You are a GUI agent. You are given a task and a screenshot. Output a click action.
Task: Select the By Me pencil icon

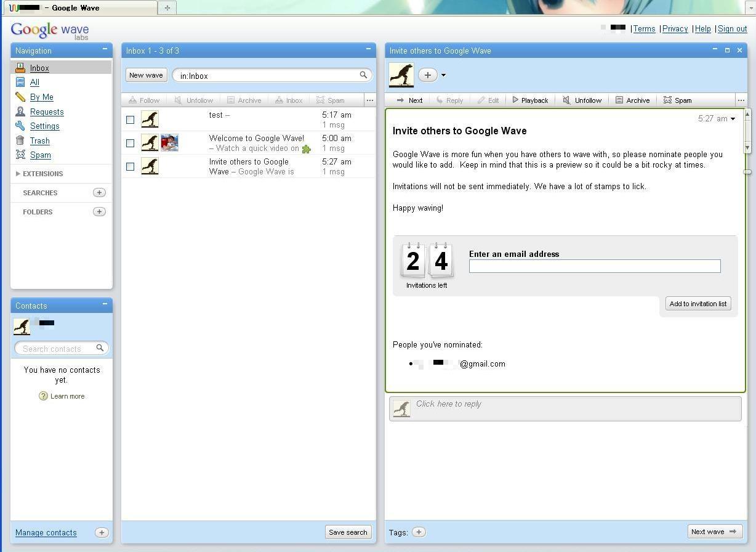tap(20, 97)
